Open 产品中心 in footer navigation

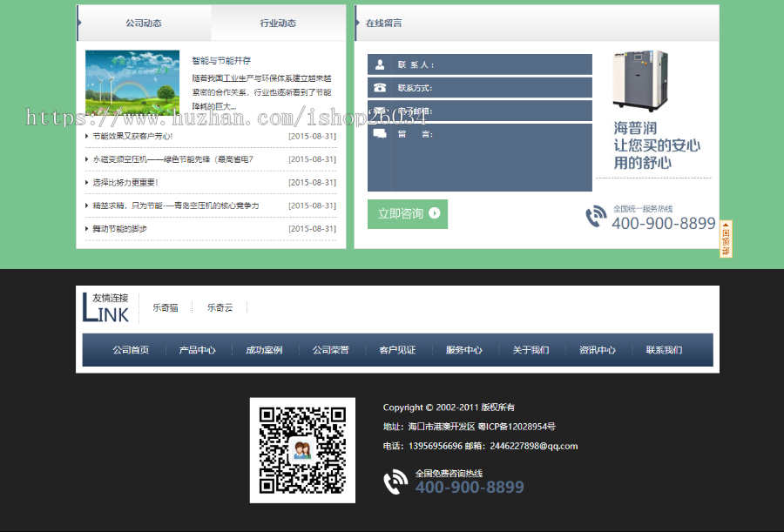[x=198, y=350]
